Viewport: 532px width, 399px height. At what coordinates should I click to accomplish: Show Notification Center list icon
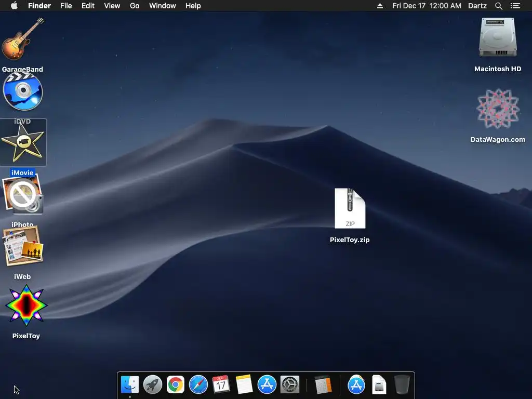(x=515, y=6)
